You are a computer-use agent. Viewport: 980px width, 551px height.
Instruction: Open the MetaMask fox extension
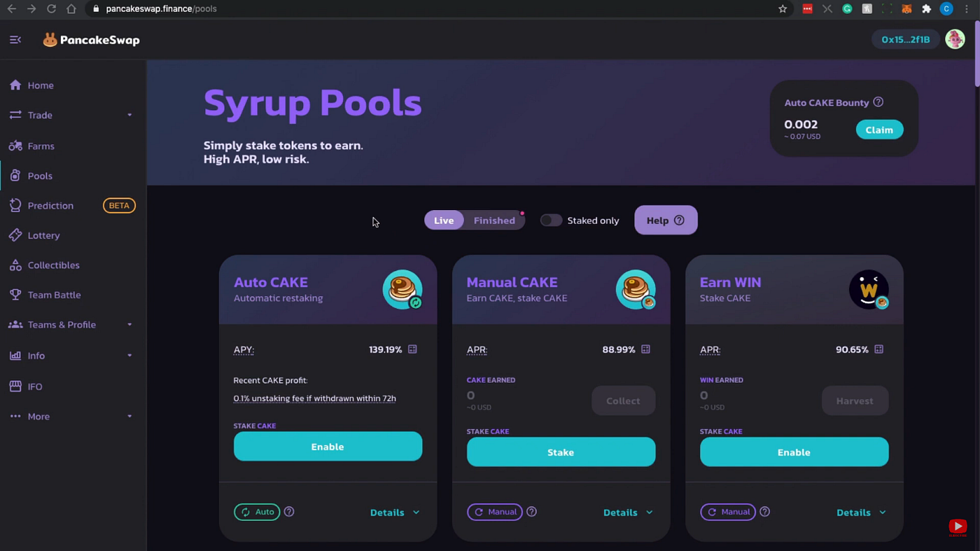pos(906,9)
